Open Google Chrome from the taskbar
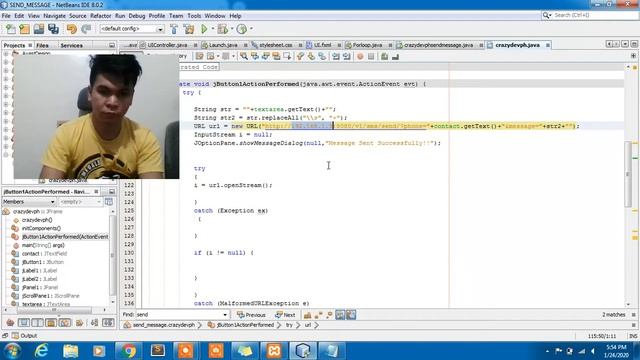Screen dimensions: 640x360 (x=128, y=350)
